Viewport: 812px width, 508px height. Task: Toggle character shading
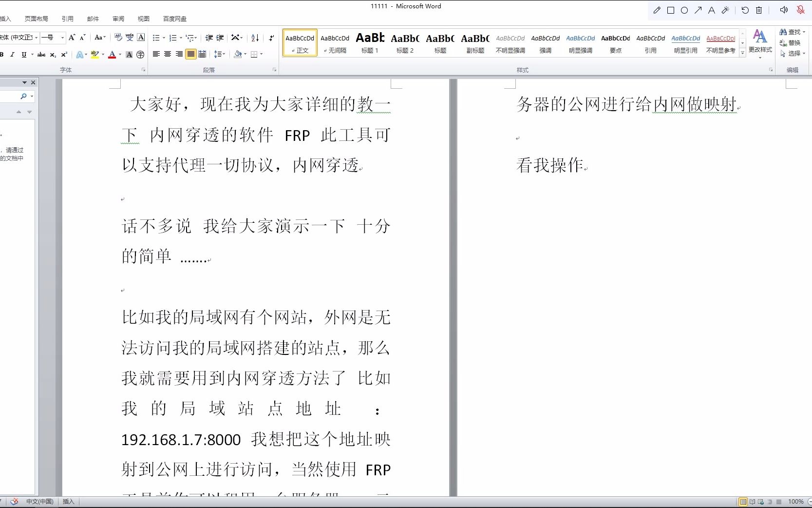[129, 55]
